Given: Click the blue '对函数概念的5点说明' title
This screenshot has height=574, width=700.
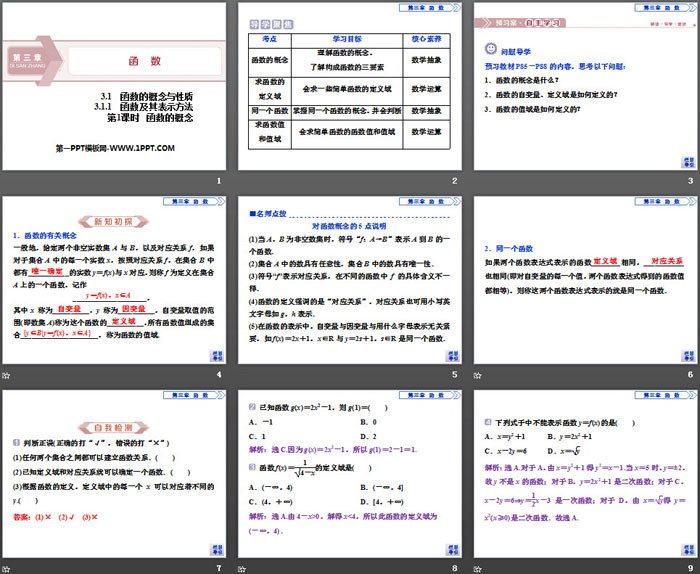Looking at the screenshot, I should 349,226.
